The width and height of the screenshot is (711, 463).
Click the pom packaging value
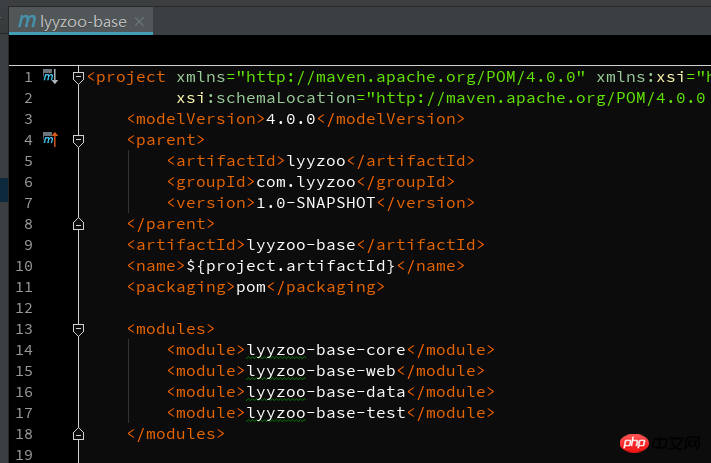(x=251, y=287)
